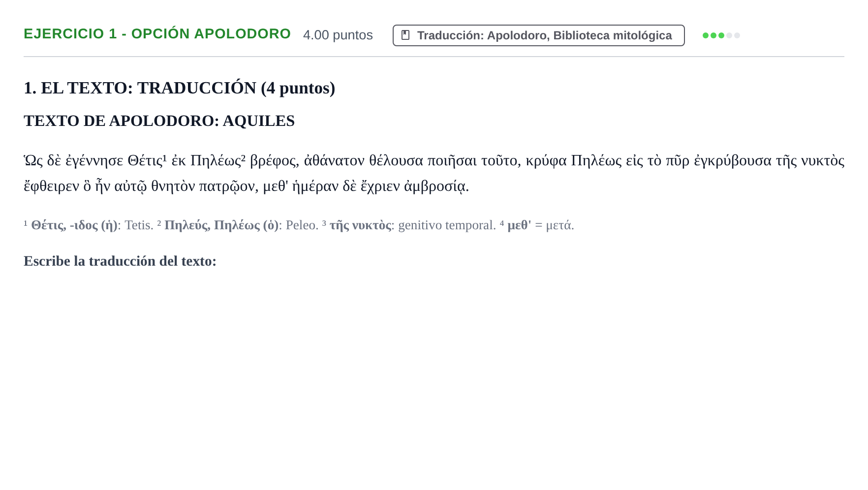Click the Escribe la traducción del texto label
Image resolution: width=868 pixels, height=490 pixels.
(x=120, y=261)
